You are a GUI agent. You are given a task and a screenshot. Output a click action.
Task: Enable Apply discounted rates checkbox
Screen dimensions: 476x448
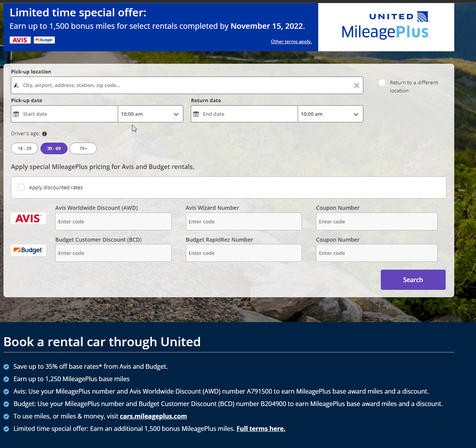click(21, 187)
